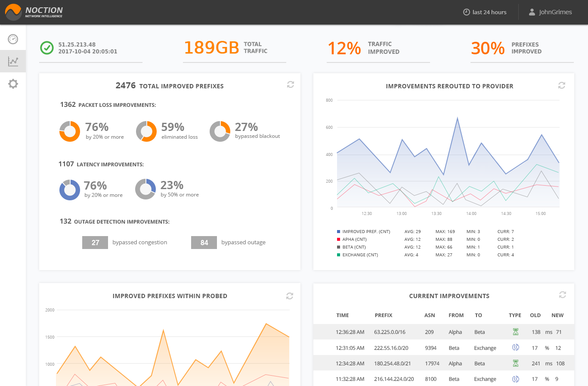The width and height of the screenshot is (588, 386).
Task: Select the 222.55.16.0/20 prefix cell
Action: 391,348
